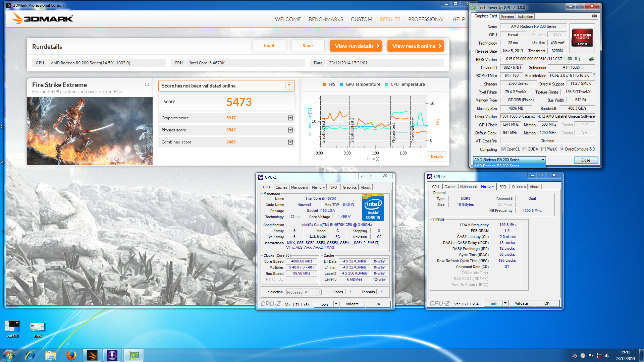Image resolution: width=644 pixels, height=362 pixels.
Task: Toggle the OpenCL checkbox
Action: pos(503,149)
